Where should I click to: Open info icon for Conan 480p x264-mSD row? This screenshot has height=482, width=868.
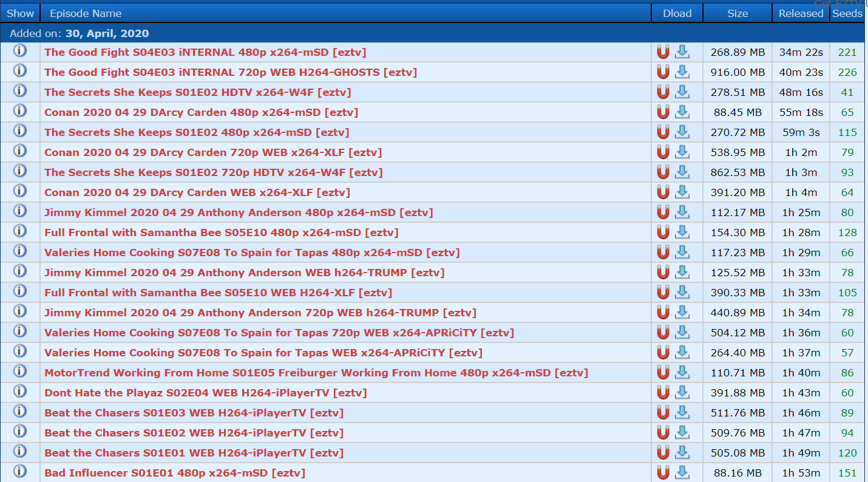coord(20,112)
